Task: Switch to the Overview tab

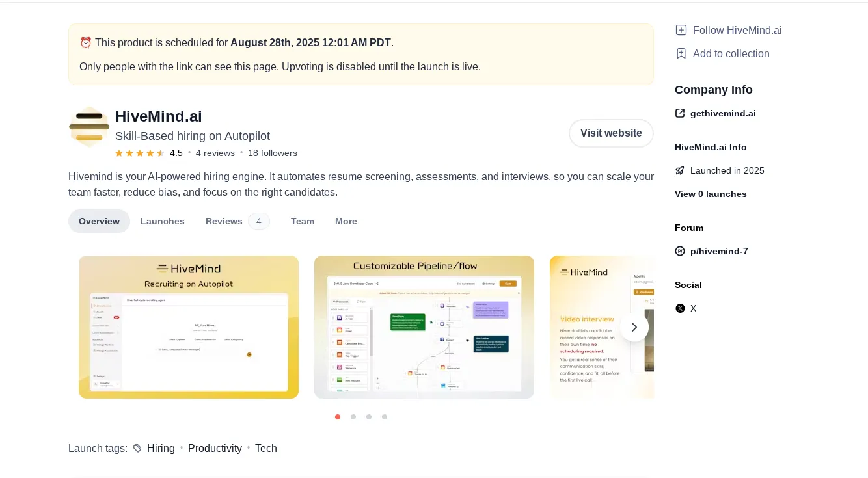Action: coord(99,221)
